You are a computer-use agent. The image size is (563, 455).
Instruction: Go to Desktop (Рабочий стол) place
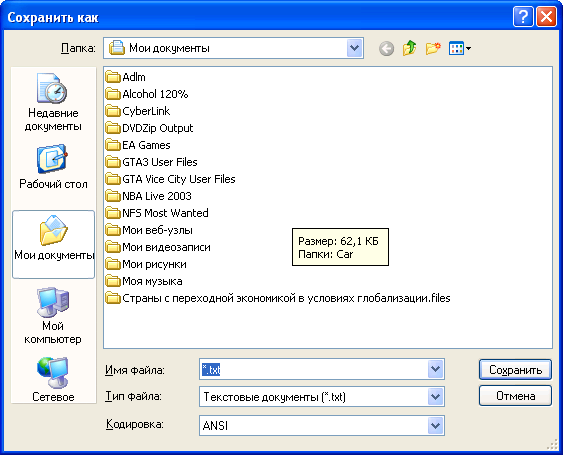[x=53, y=167]
